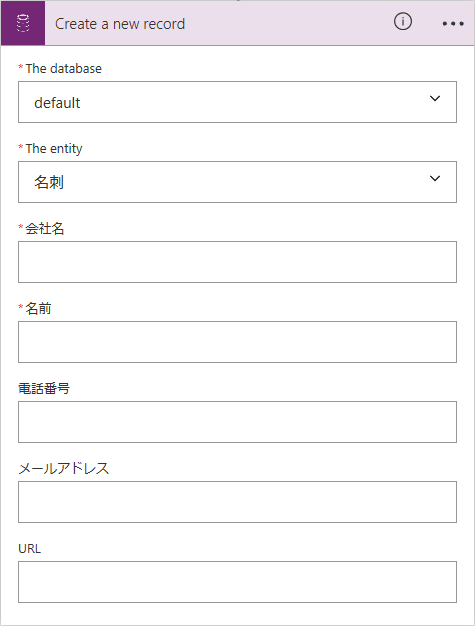Open the entity dropdown showing 名刺
The width and height of the screenshot is (475, 626).
pos(237,182)
